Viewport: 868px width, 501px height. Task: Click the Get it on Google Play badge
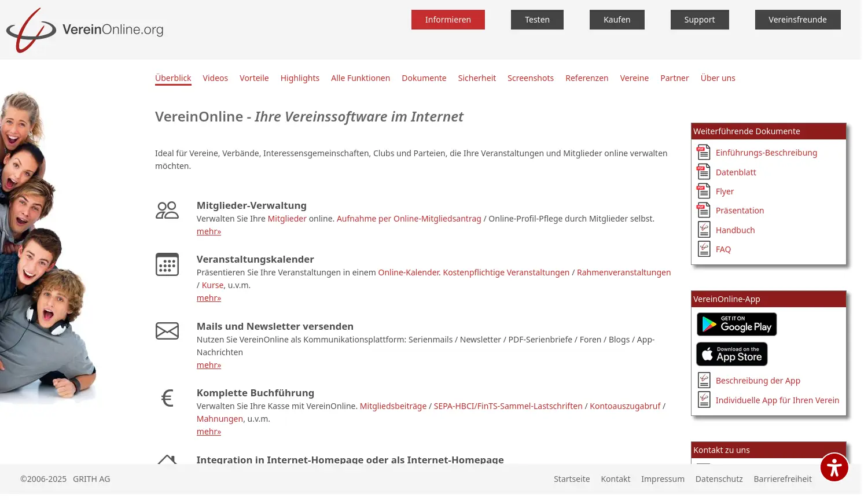point(736,325)
